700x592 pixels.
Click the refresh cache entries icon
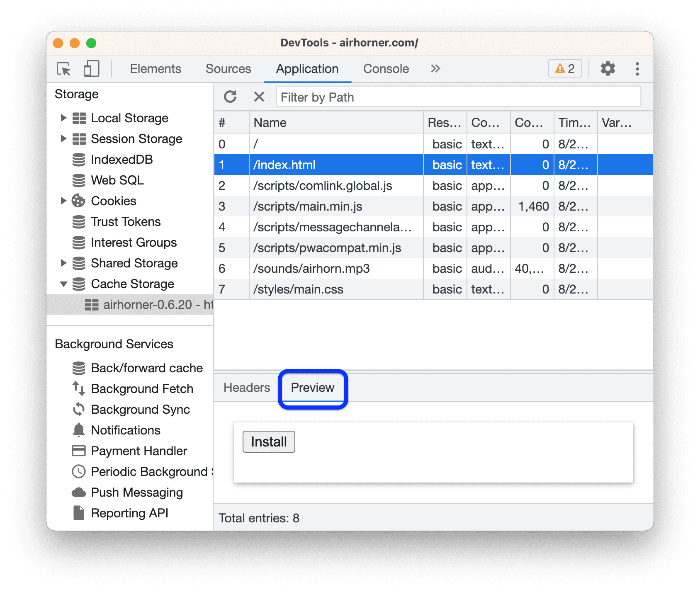pos(231,97)
